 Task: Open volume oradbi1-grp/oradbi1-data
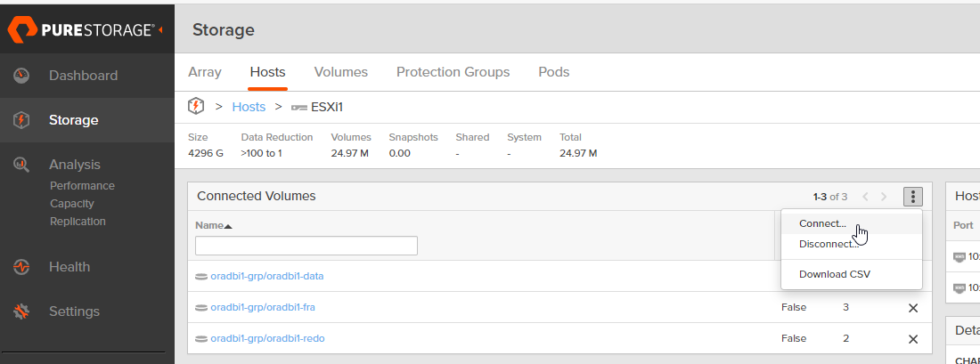pos(267,276)
